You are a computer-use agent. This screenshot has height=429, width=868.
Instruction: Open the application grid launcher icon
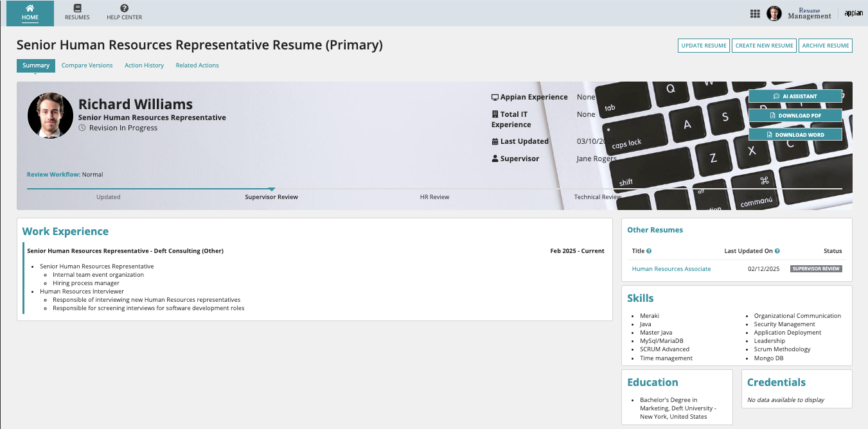[755, 13]
